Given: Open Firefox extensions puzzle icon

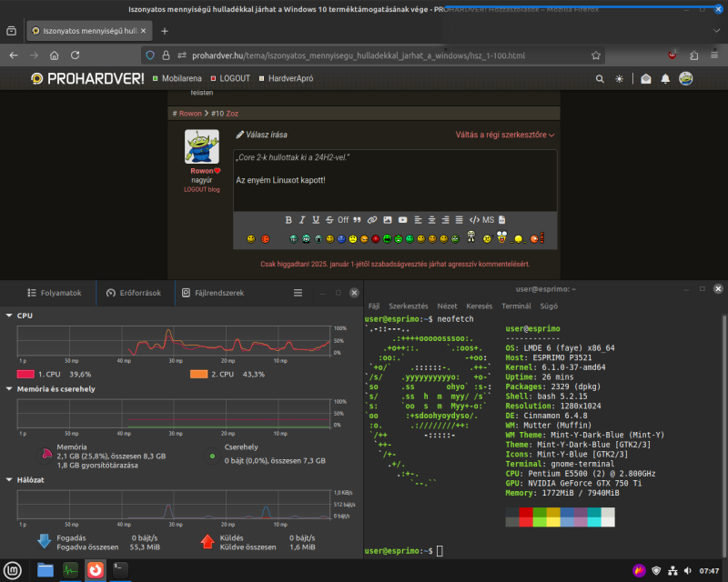Looking at the screenshot, I should click(694, 55).
